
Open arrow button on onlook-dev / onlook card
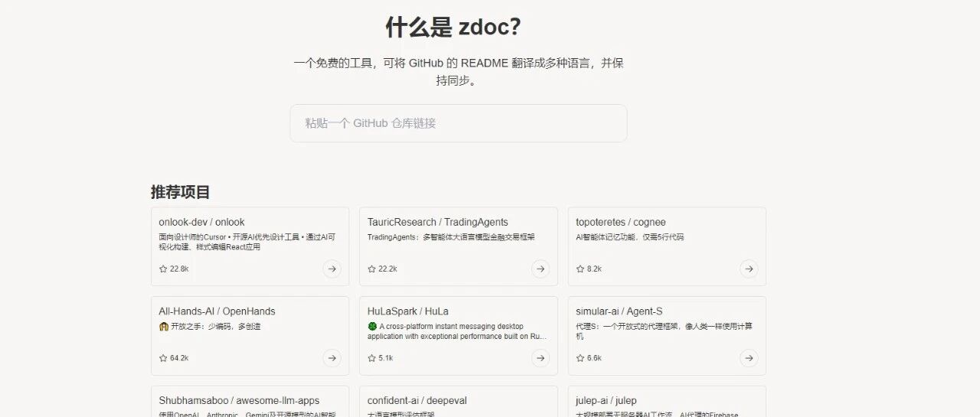[332, 269]
